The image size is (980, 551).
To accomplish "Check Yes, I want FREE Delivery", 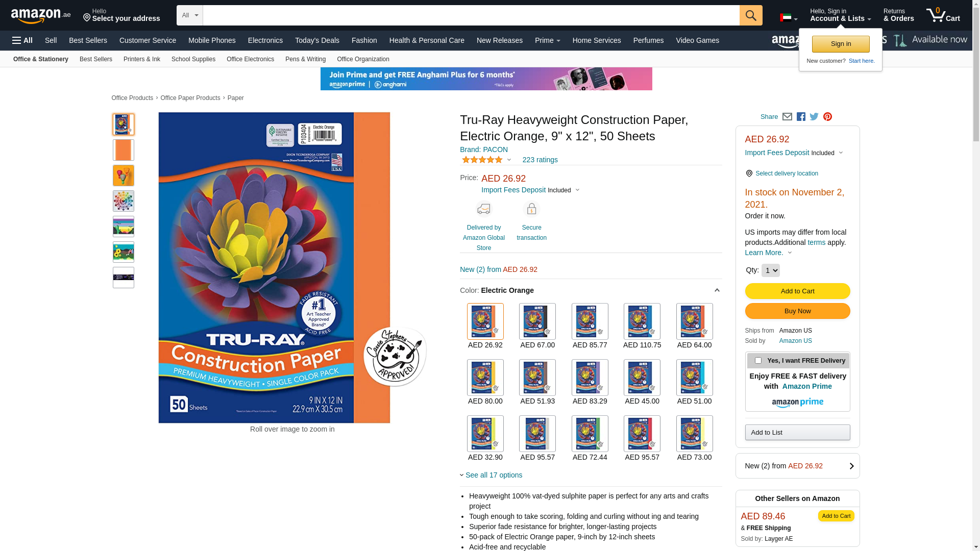I will point(758,361).
